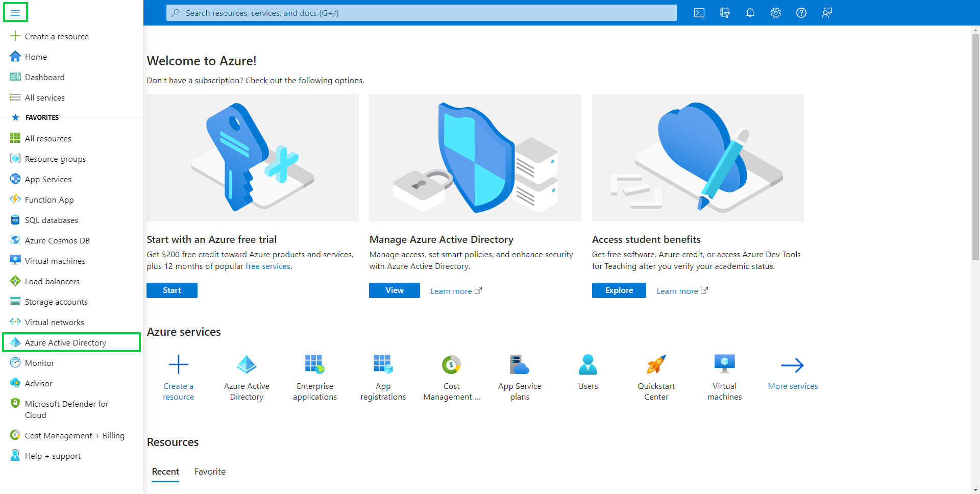
Task: Open Directories and subscriptions filter icon
Action: pos(725,13)
